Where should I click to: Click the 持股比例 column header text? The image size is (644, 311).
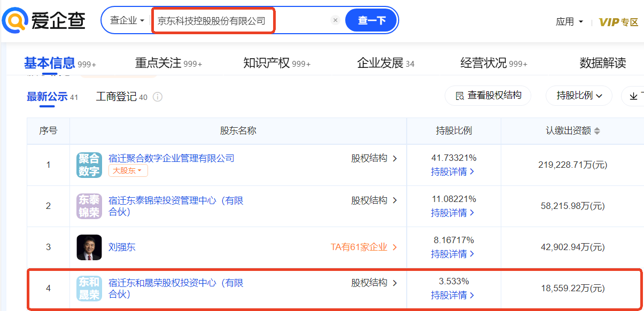(x=454, y=131)
